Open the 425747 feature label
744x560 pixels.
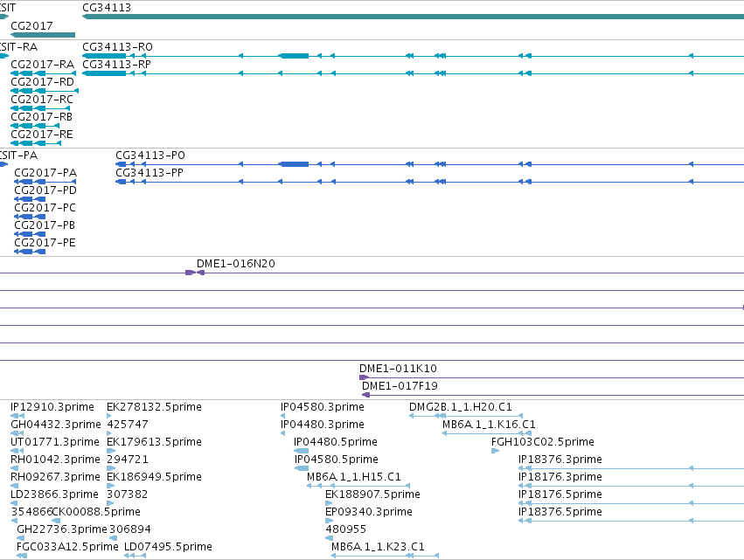[127, 425]
